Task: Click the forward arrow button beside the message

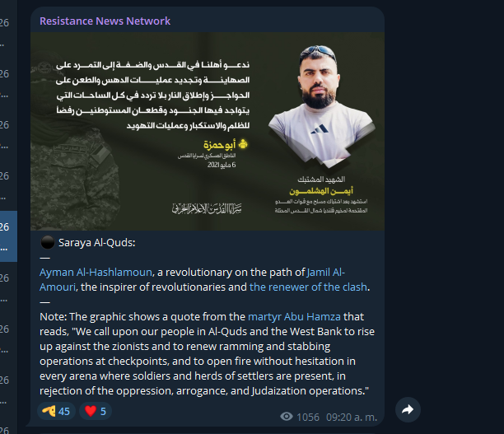Action: [x=408, y=409]
